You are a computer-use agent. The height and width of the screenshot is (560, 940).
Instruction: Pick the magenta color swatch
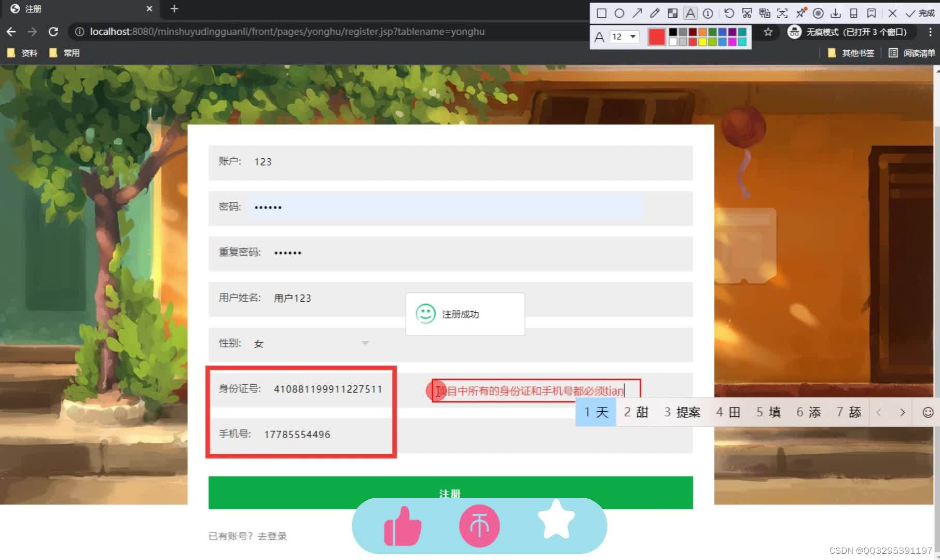[x=732, y=42]
